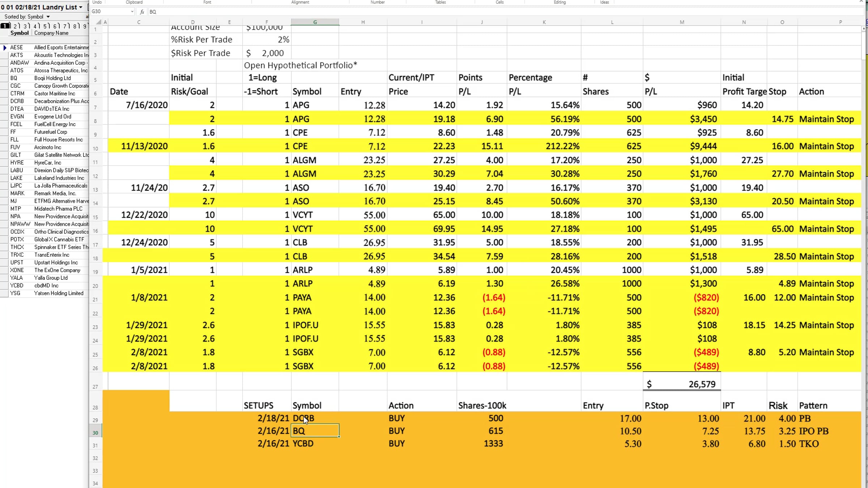Image resolution: width=868 pixels, height=488 pixels.
Task: Click the Symbol column header in watchlist
Action: pos(20,33)
